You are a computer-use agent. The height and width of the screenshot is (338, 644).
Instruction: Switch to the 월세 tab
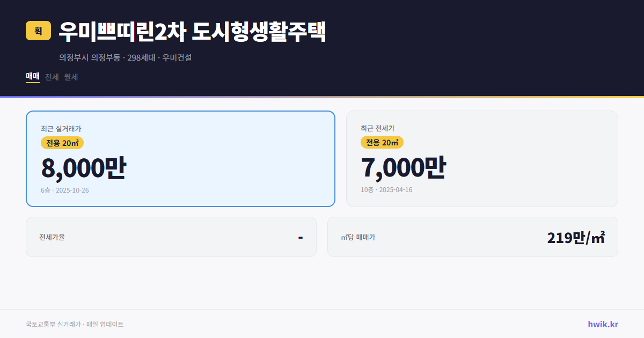pos(72,77)
